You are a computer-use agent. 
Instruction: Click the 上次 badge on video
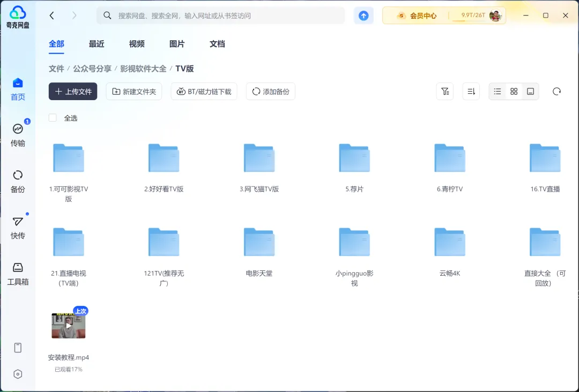[x=80, y=311]
